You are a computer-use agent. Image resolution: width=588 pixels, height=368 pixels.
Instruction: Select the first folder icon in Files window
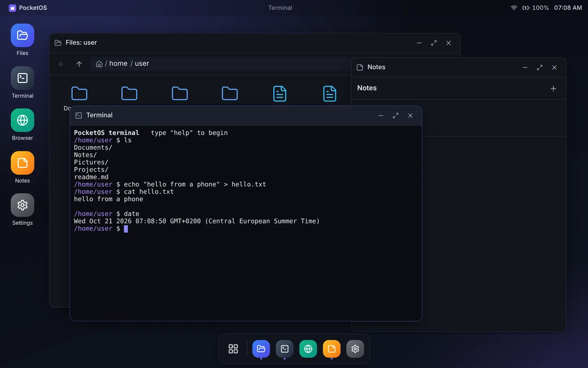(79, 93)
